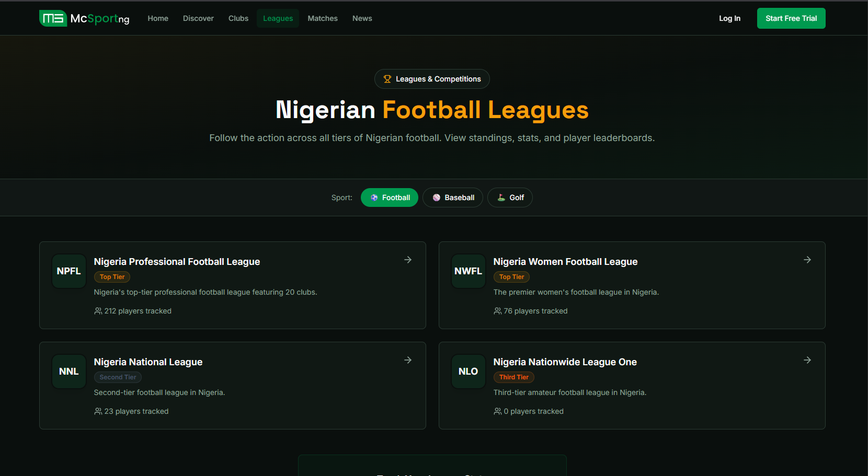The image size is (868, 476).
Task: Click the players tracked icon on NPFL card
Action: click(x=98, y=311)
